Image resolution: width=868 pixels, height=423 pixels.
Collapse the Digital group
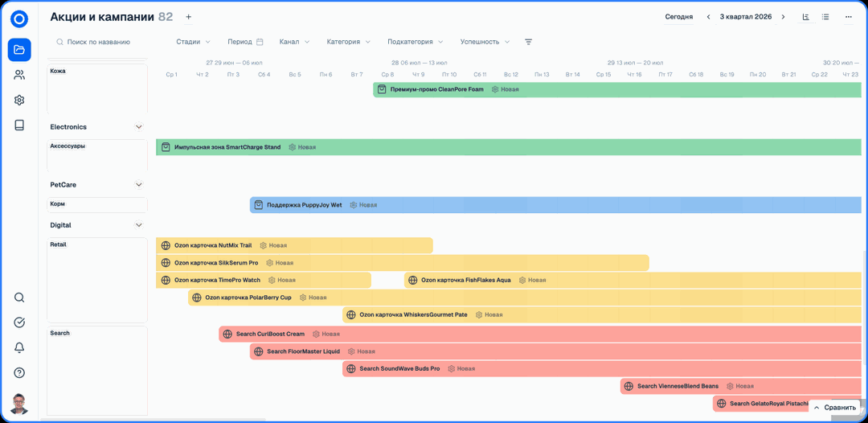[x=139, y=225]
